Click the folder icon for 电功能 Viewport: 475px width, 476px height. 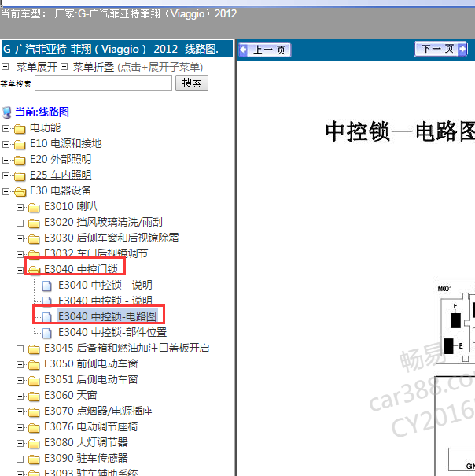click(x=20, y=129)
